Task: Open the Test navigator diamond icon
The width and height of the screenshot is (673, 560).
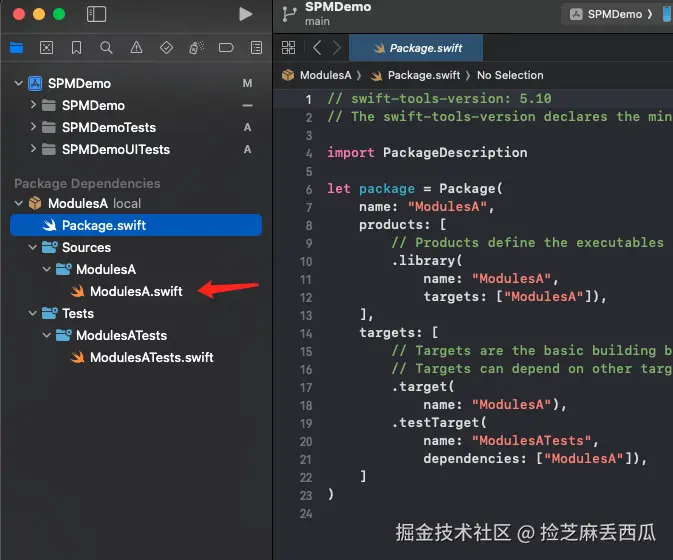Action: click(x=166, y=48)
